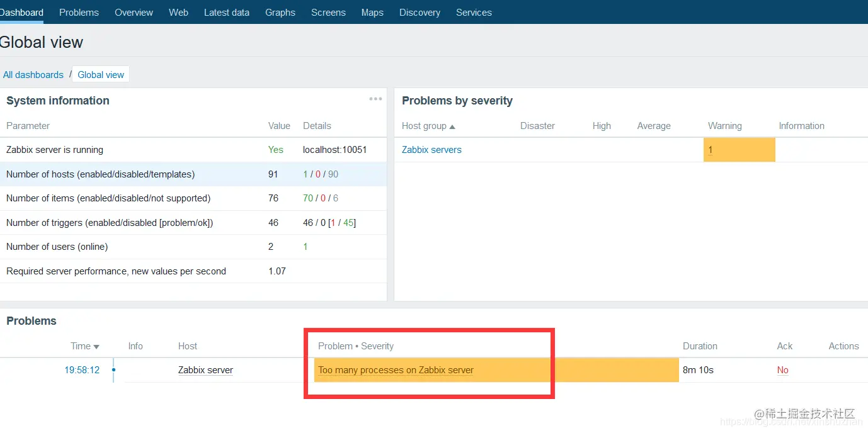Follow the All dashboards breadcrumb link

(33, 74)
